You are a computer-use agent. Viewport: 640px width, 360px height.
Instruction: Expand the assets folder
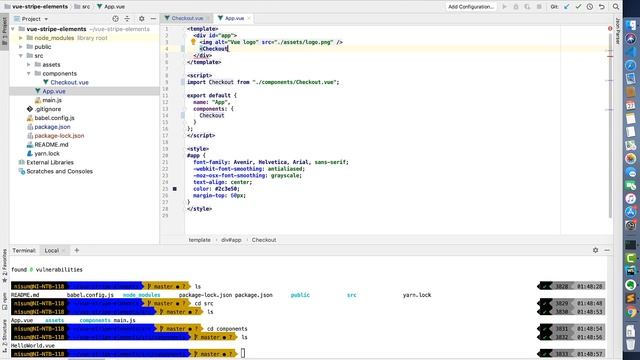pyautogui.click(x=29, y=64)
